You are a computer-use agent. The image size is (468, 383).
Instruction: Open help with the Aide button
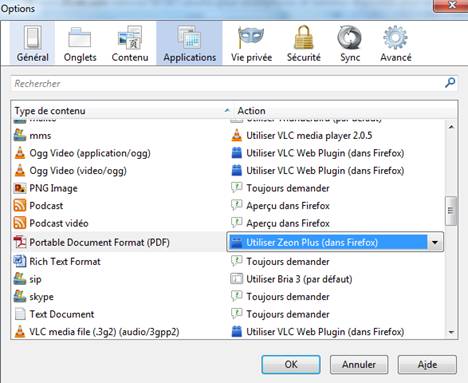(x=427, y=364)
